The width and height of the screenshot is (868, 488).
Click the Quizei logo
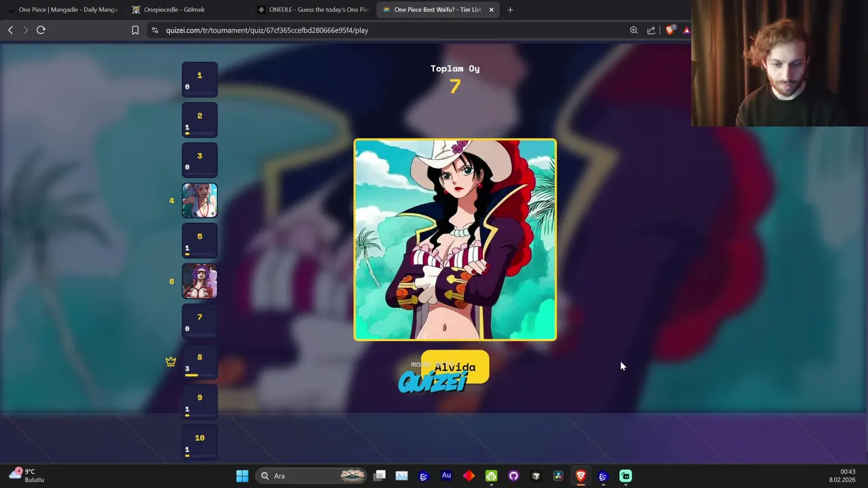pyautogui.click(x=433, y=382)
